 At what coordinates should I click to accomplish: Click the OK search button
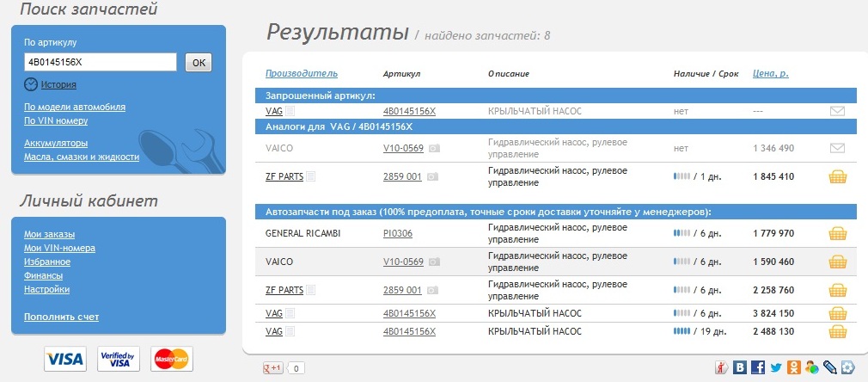(x=199, y=63)
